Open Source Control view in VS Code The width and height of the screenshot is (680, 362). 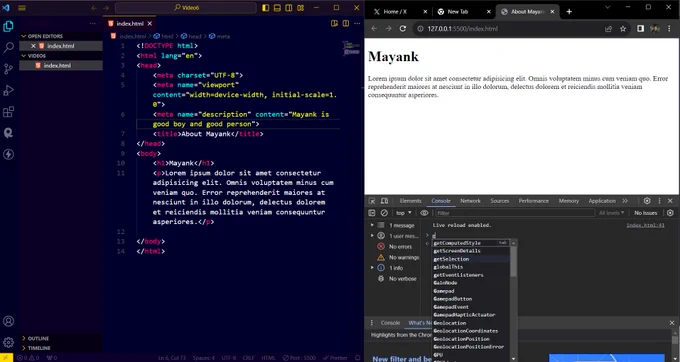[x=8, y=68]
